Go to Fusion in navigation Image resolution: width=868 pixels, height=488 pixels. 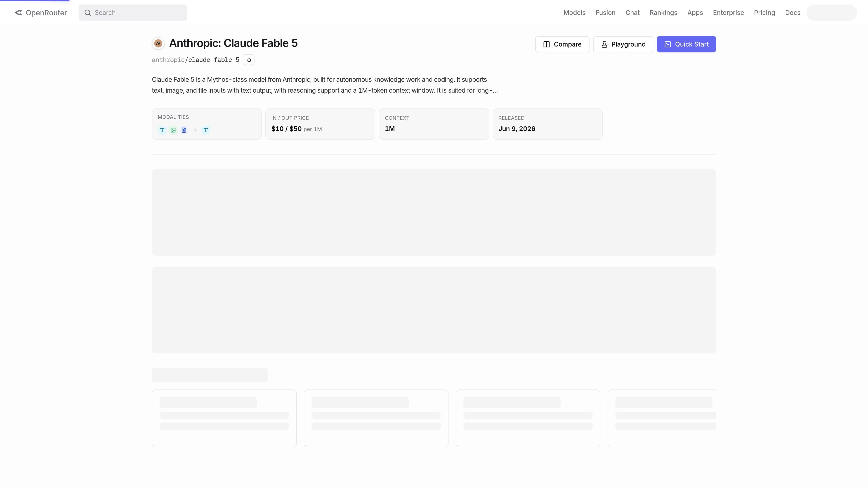(x=605, y=13)
